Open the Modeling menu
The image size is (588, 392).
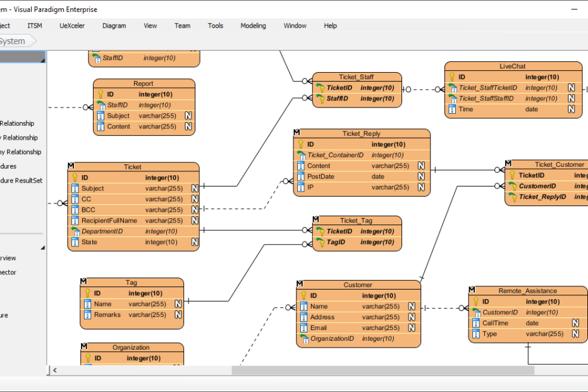tap(253, 26)
